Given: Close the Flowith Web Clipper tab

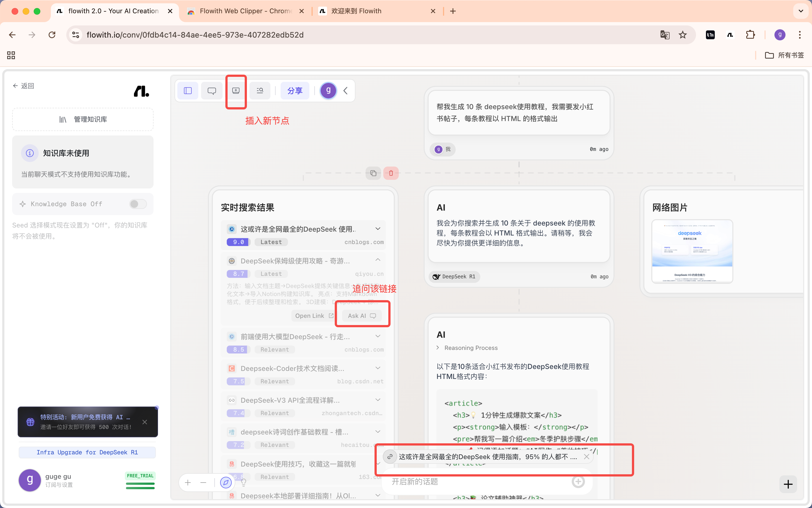Looking at the screenshot, I should point(301,11).
